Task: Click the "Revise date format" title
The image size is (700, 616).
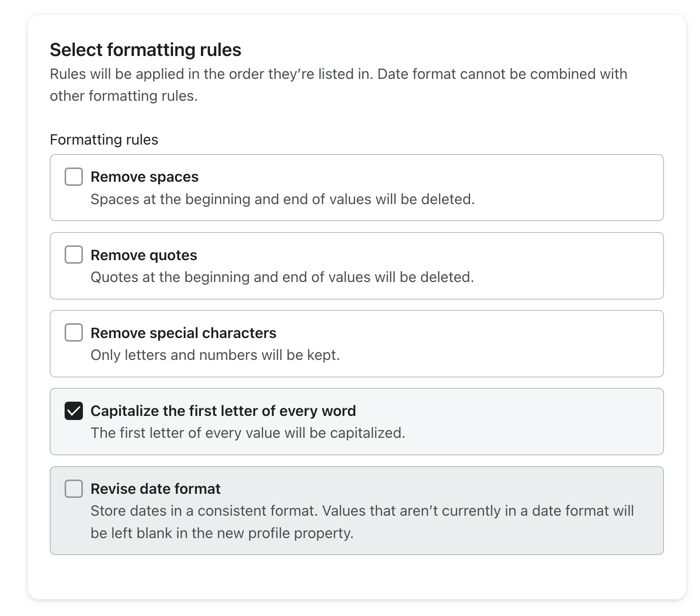Action: pos(155,489)
